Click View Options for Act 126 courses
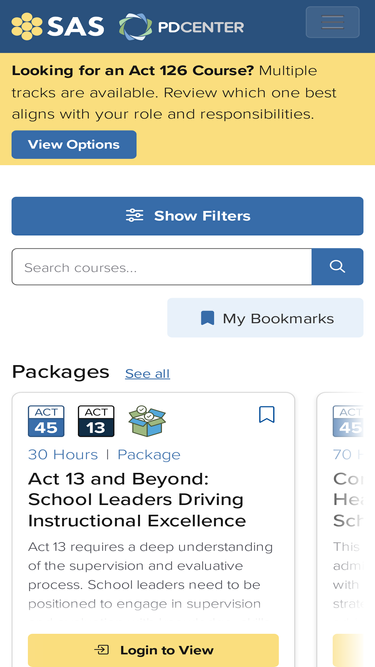The width and height of the screenshot is (375, 667). coord(74,145)
